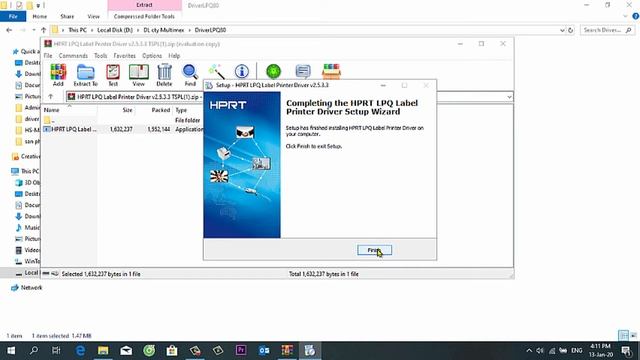640x360 pixels.
Task: Click 'This PC' in address breadcrumb
Action: (x=77, y=30)
